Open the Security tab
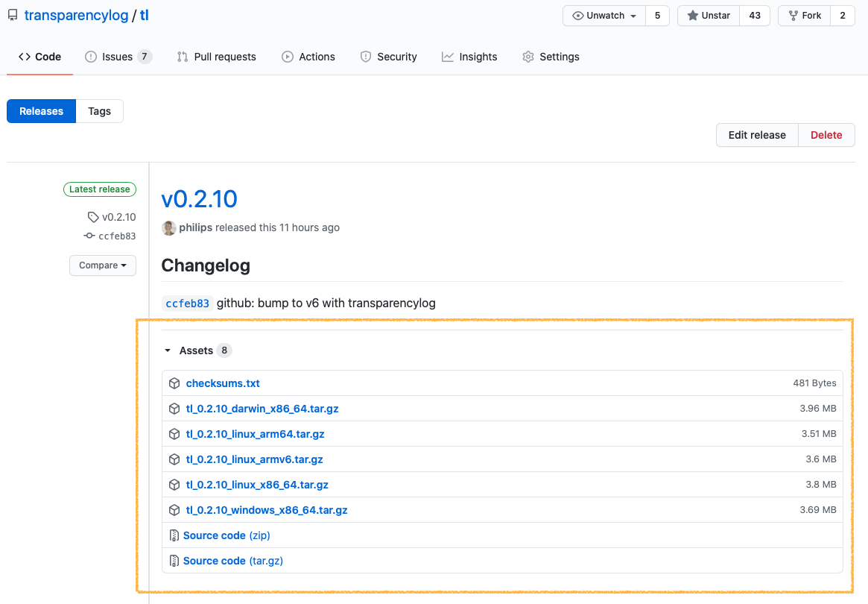This screenshot has height=604, width=868. 389,57
